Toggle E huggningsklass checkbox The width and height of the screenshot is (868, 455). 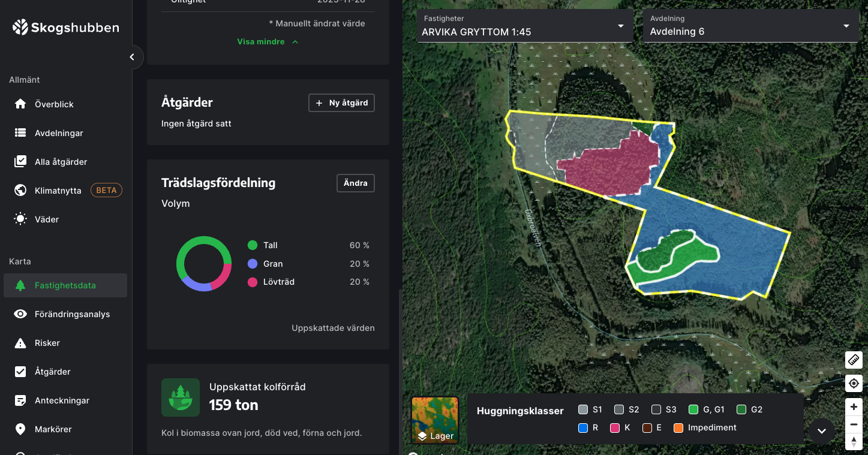[x=647, y=428]
